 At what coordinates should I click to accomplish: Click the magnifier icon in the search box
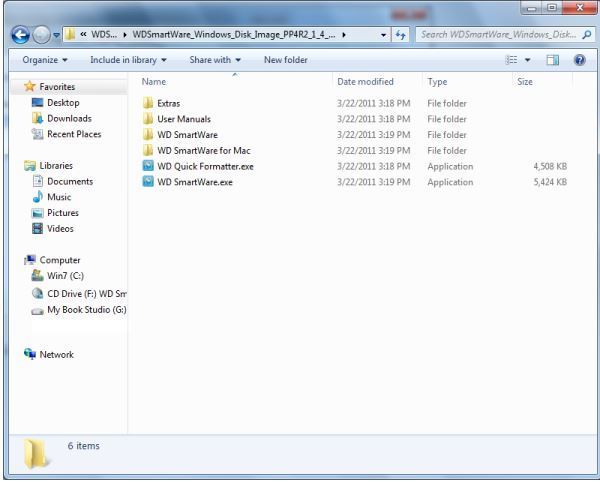click(587, 35)
